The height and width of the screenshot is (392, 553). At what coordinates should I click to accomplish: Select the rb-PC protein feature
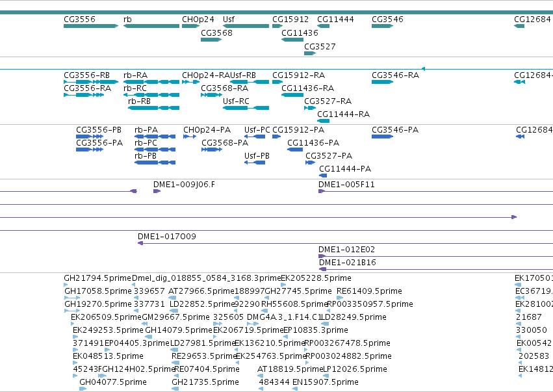[155, 150]
